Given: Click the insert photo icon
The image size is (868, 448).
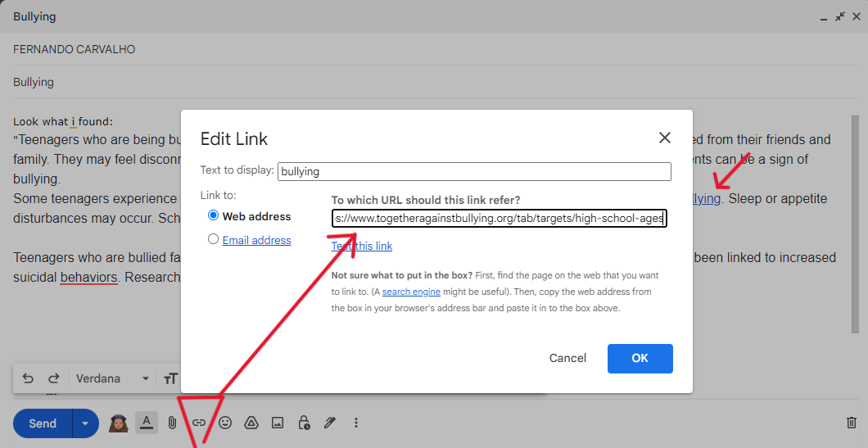Looking at the screenshot, I should [x=278, y=423].
